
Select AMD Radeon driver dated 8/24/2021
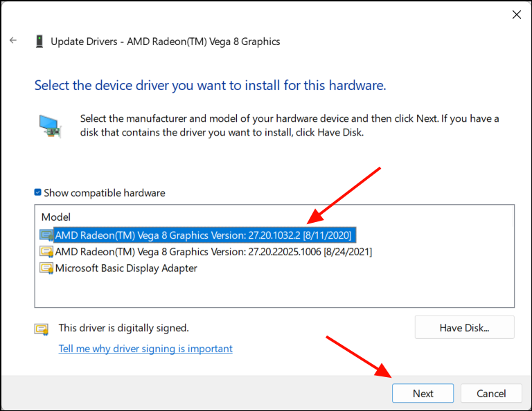click(213, 252)
